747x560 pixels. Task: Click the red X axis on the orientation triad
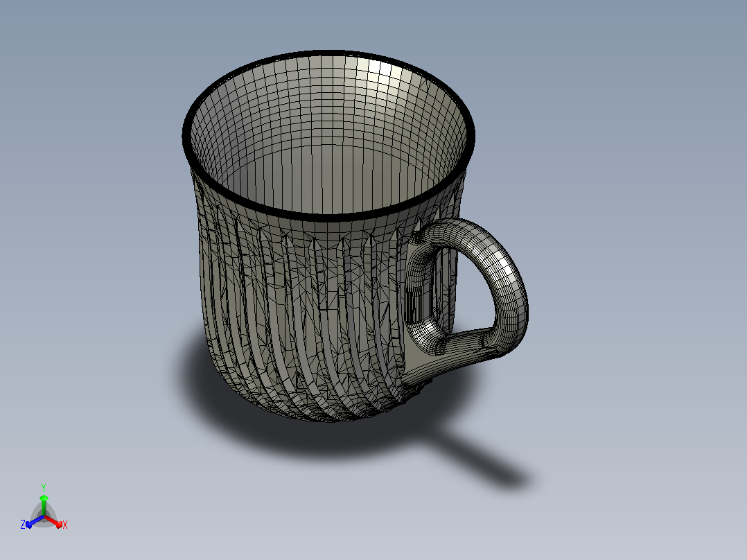(x=54, y=522)
